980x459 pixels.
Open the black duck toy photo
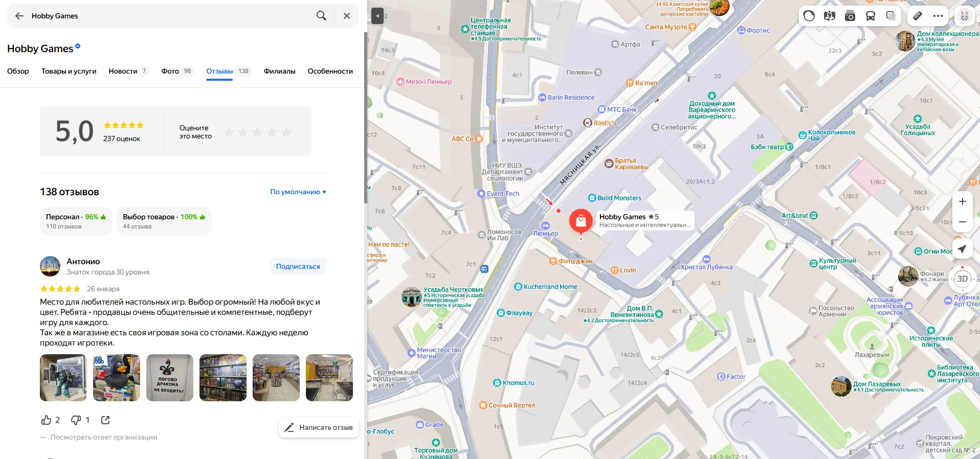click(x=117, y=378)
